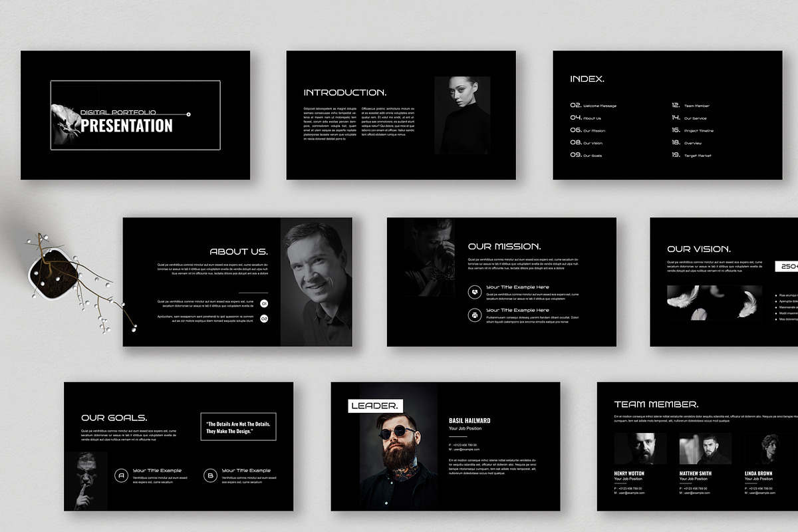Click the TEAM MEMBER. heading
Image resolution: width=798 pixels, height=532 pixels.
coord(656,404)
